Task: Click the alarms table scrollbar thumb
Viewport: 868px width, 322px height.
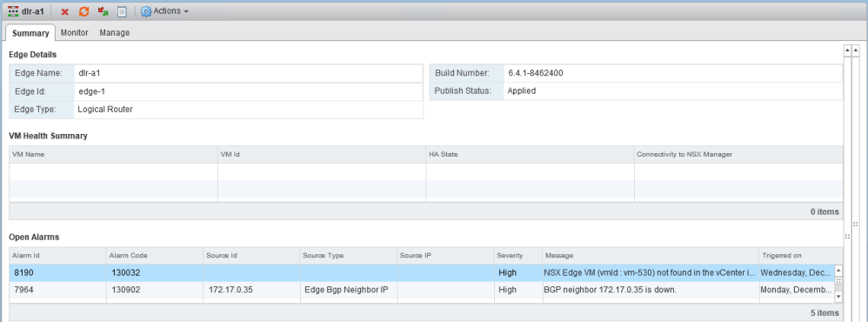Action: [x=838, y=281]
